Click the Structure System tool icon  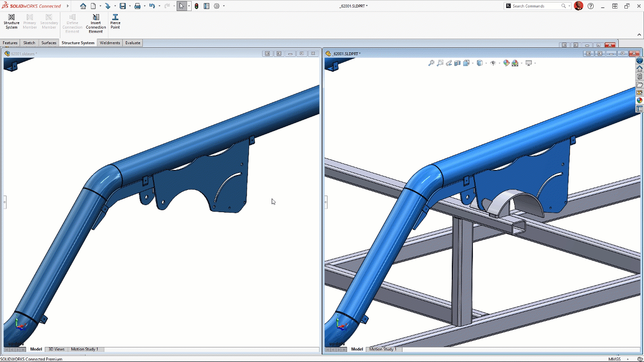(11, 22)
